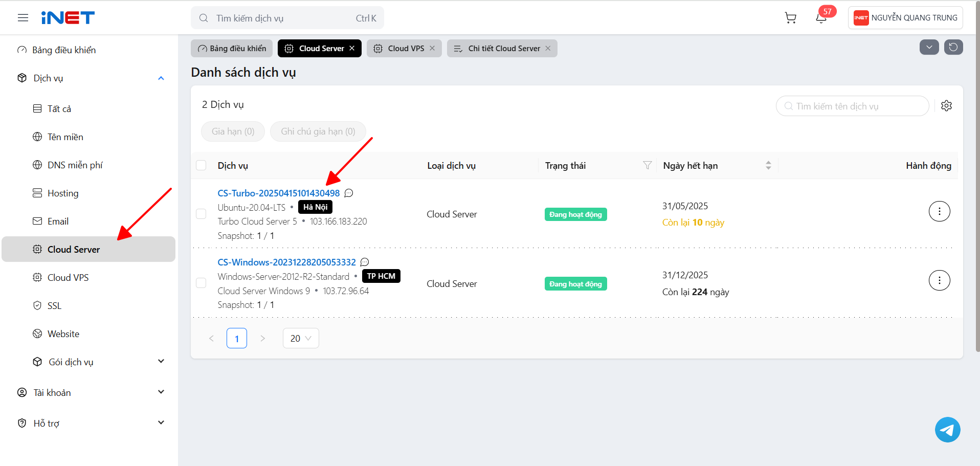The image size is (980, 466).
Task: Click IP address 103.166.183.220
Action: [x=338, y=221]
